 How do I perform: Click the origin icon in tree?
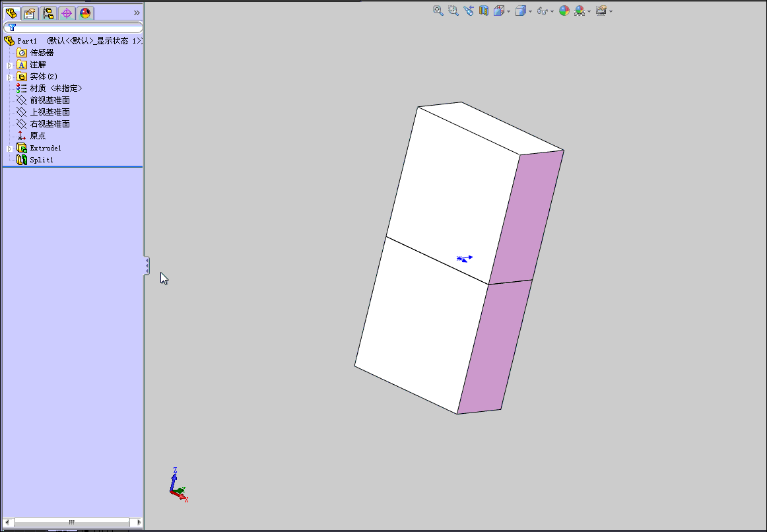22,136
